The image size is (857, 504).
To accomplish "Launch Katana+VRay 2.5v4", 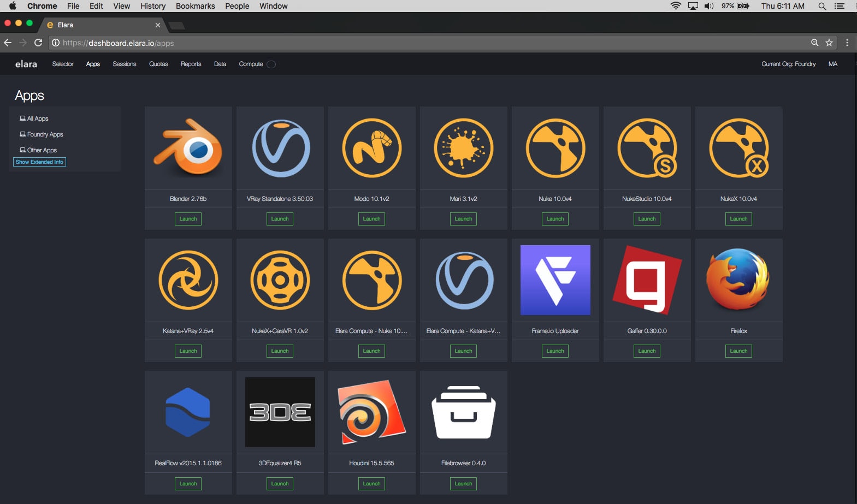I will coord(188,351).
